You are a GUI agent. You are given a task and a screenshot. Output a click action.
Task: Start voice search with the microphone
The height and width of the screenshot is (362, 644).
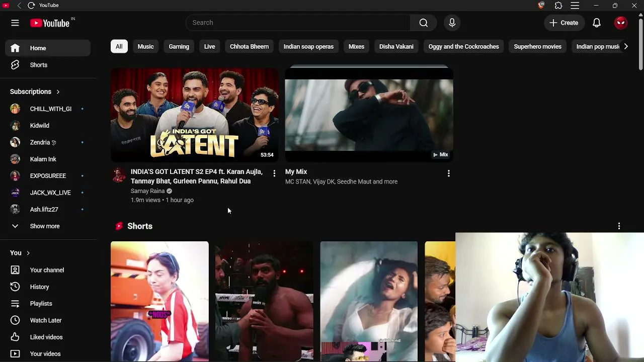(452, 23)
